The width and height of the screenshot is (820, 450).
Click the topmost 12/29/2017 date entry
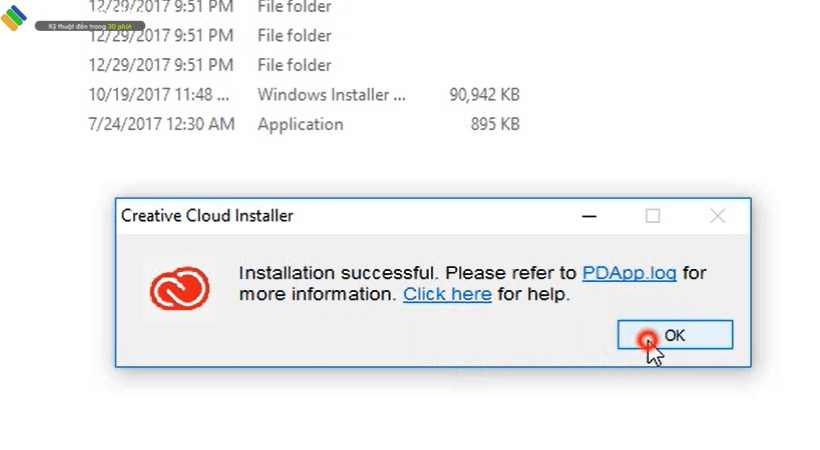pos(161,7)
